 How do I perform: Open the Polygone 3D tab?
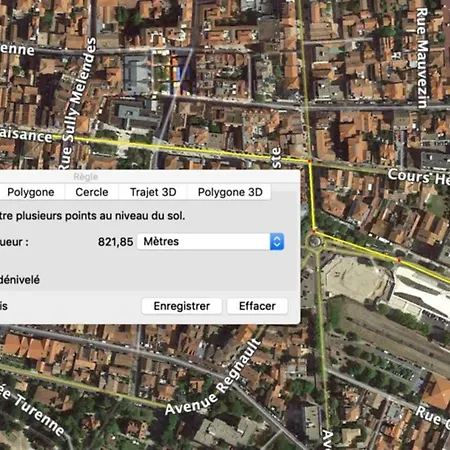230,192
